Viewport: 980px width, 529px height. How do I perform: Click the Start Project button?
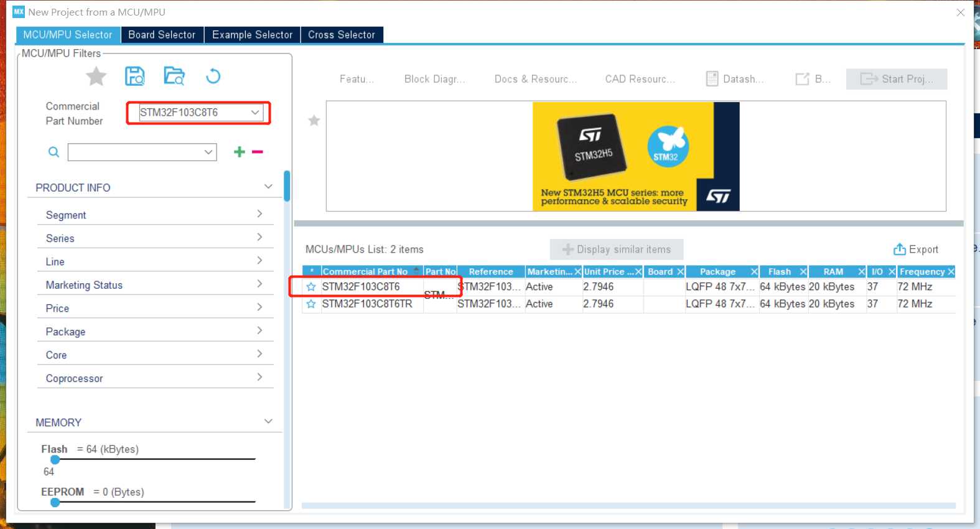[897, 79]
